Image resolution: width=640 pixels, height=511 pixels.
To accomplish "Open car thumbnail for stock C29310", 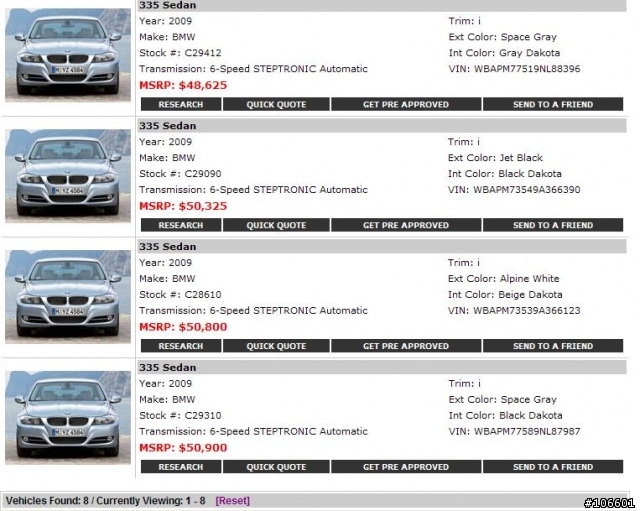I will [68, 417].
